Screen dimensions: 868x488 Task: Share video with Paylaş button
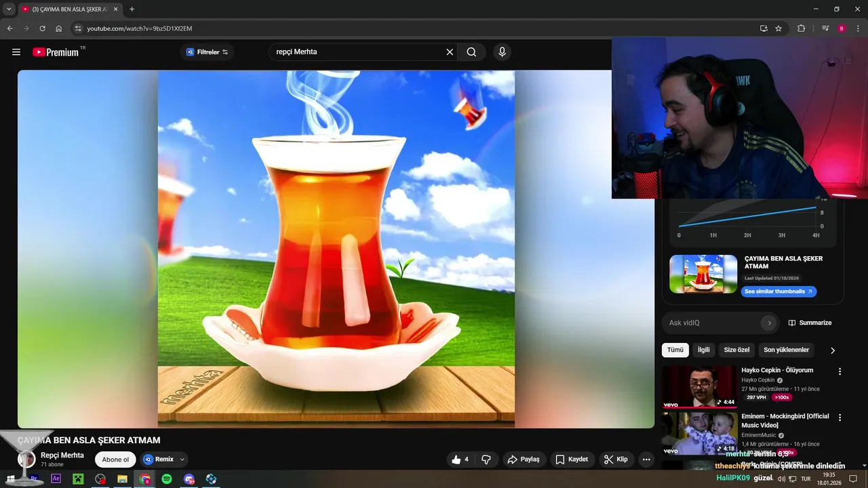524,460
